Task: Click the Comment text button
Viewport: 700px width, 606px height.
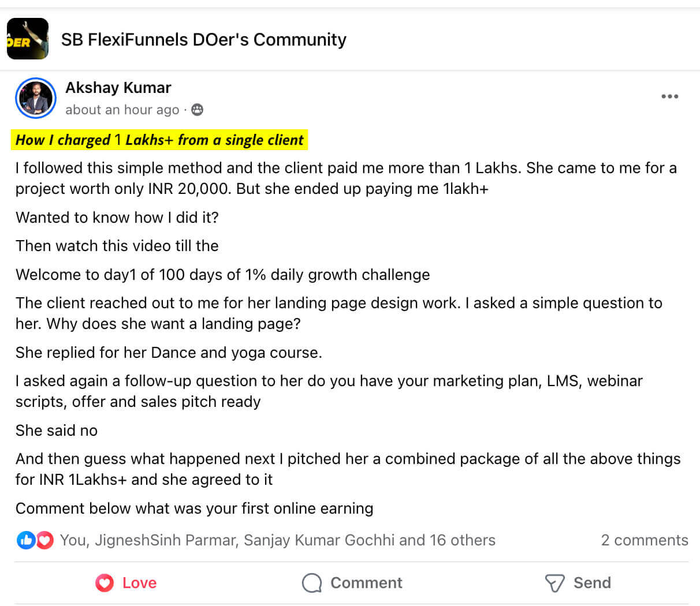Action: [366, 583]
